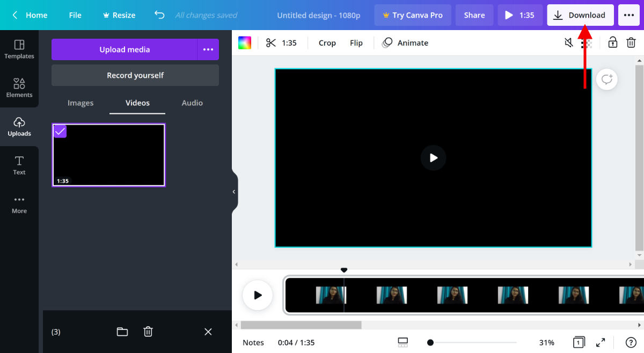Image resolution: width=644 pixels, height=353 pixels.
Task: Open the rainbow color picker swatch
Action: point(245,43)
